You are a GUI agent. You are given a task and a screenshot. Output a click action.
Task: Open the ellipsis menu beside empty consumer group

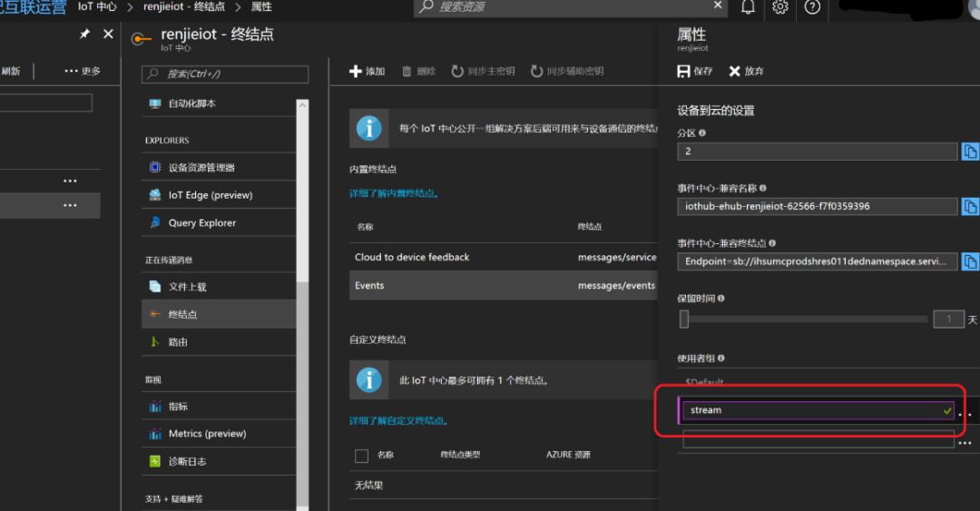tap(965, 443)
